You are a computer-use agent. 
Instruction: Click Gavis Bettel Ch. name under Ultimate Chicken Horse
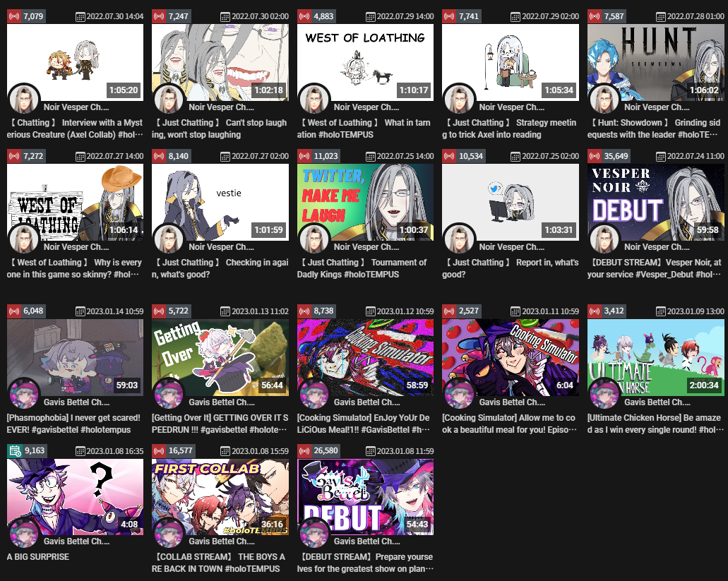pos(657,402)
